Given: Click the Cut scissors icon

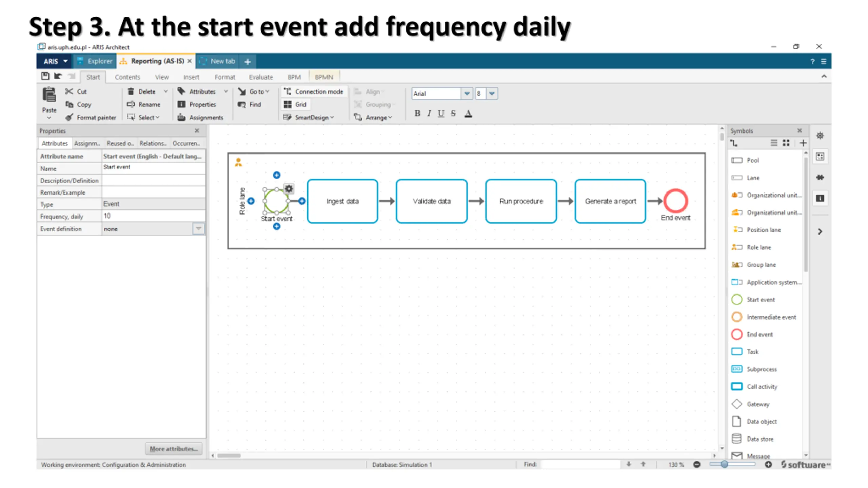Looking at the screenshot, I should [69, 91].
